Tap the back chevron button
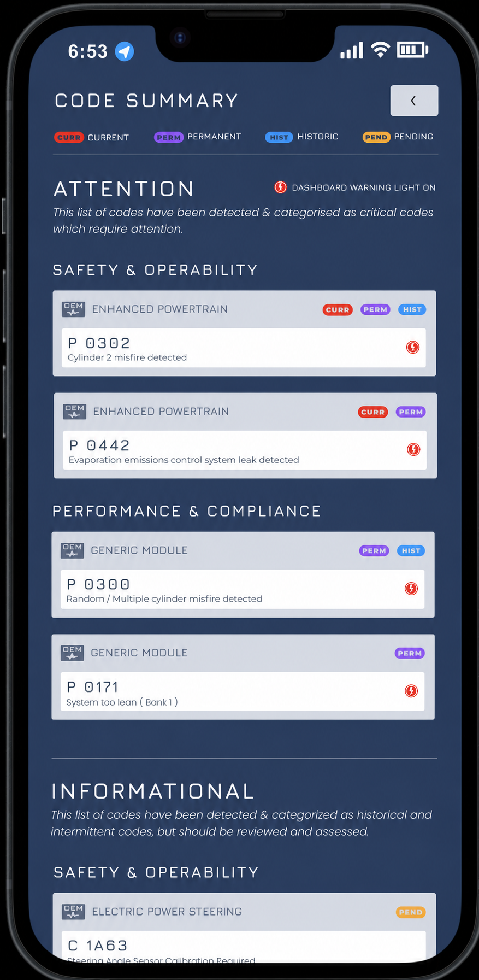 414,101
